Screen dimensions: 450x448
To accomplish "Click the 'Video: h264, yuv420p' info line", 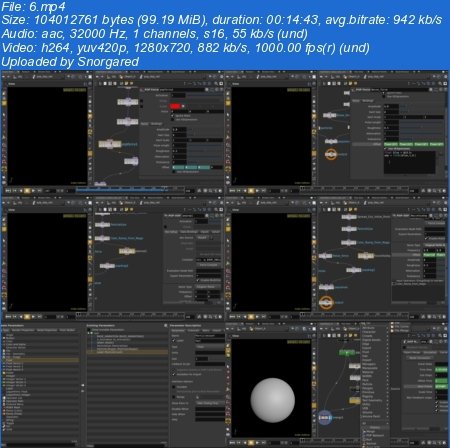I will click(185, 48).
